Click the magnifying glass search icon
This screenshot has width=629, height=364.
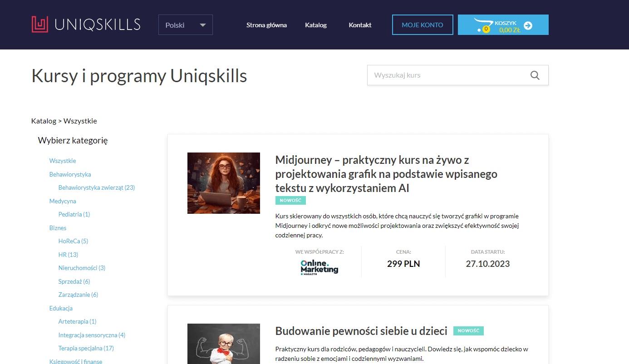(x=535, y=75)
